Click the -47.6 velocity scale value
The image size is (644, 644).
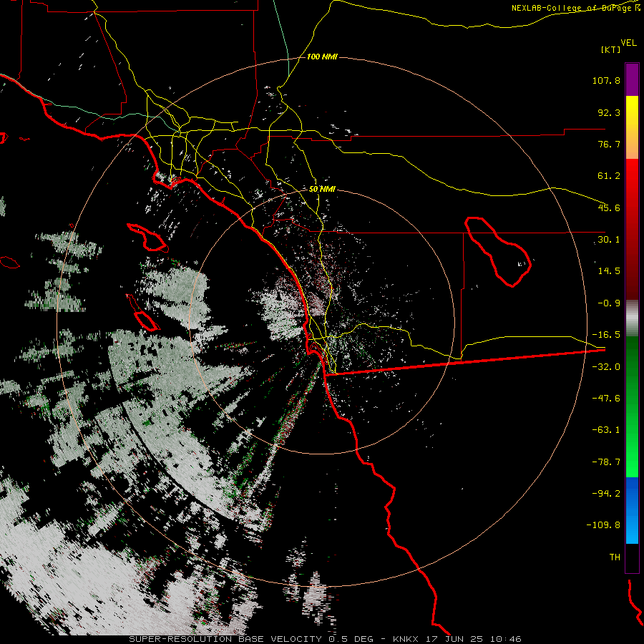[x=606, y=399]
